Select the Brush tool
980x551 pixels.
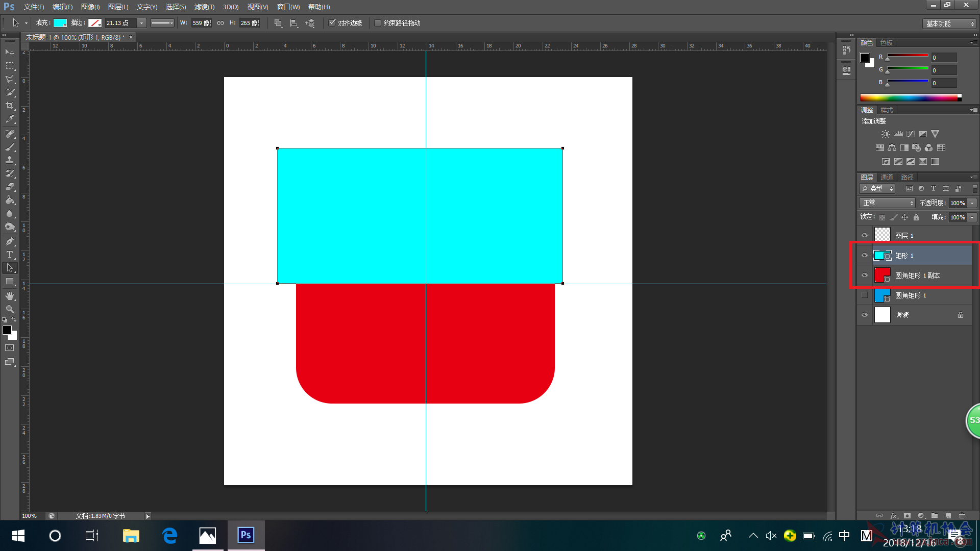click(x=10, y=147)
